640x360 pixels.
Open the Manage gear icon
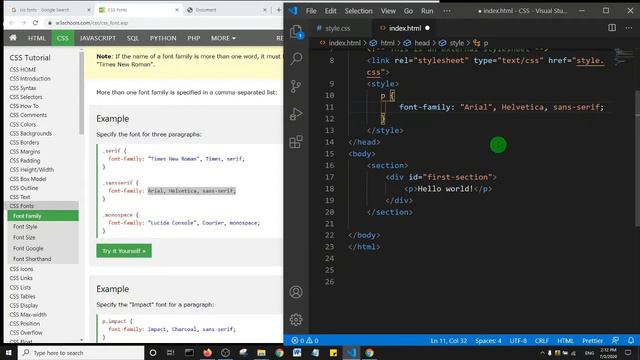[x=296, y=319]
